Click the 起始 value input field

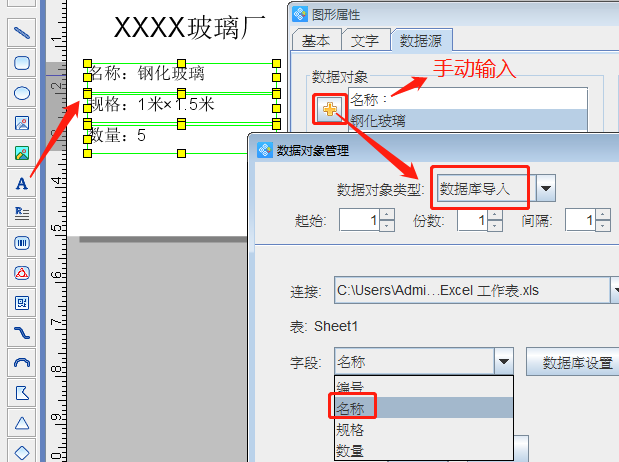[360, 220]
